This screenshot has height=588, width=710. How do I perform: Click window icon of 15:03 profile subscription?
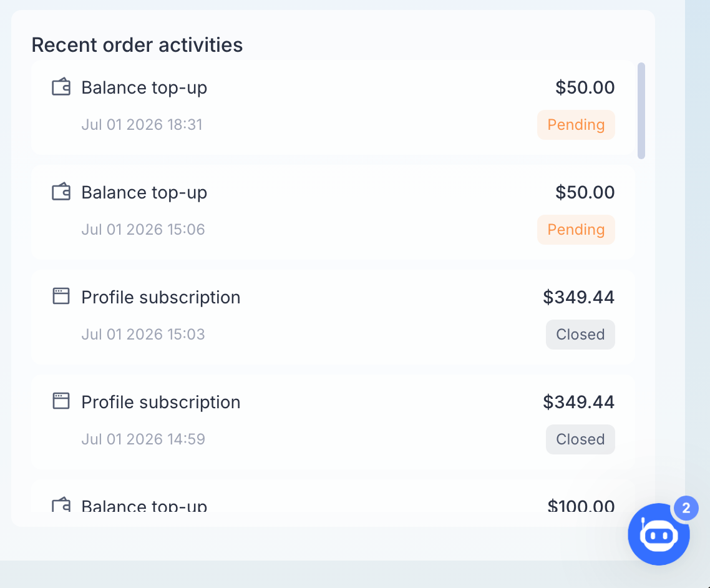click(x=61, y=296)
